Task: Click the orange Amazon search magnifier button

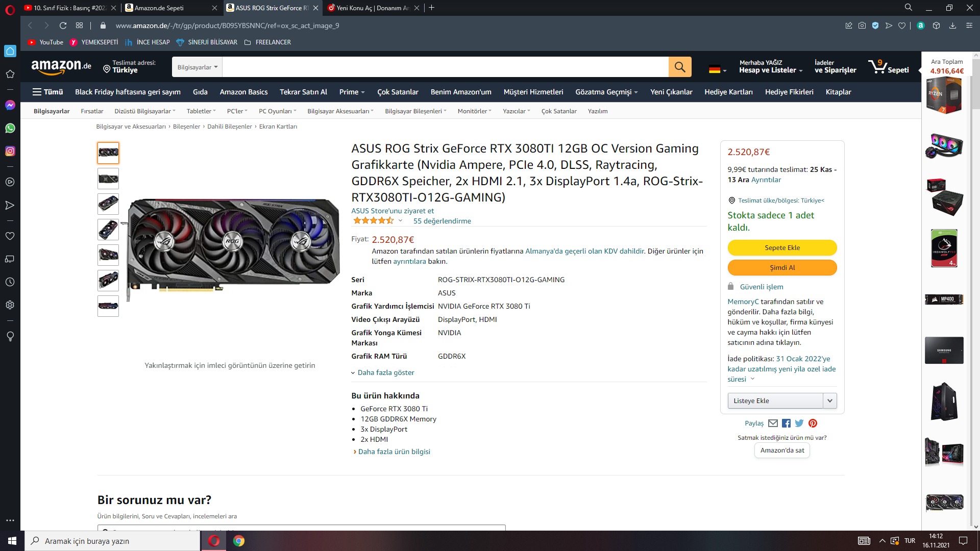Action: tap(679, 67)
